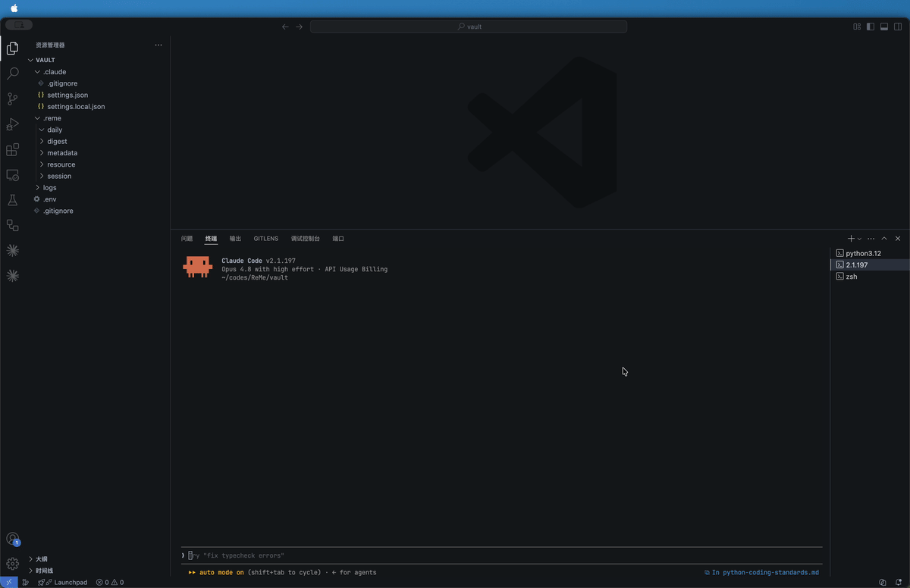The image size is (910, 588).
Task: Collapse the .claude folder
Action: tap(99, 72)
